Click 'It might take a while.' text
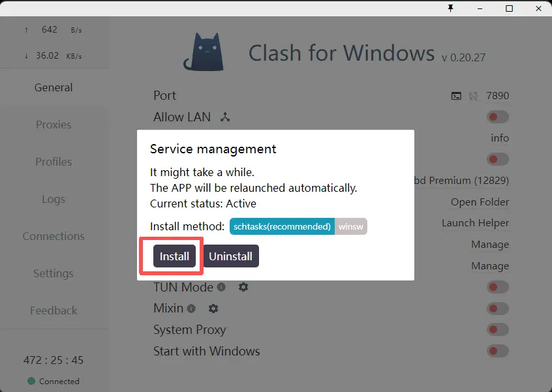This screenshot has height=392, width=552. 202,172
